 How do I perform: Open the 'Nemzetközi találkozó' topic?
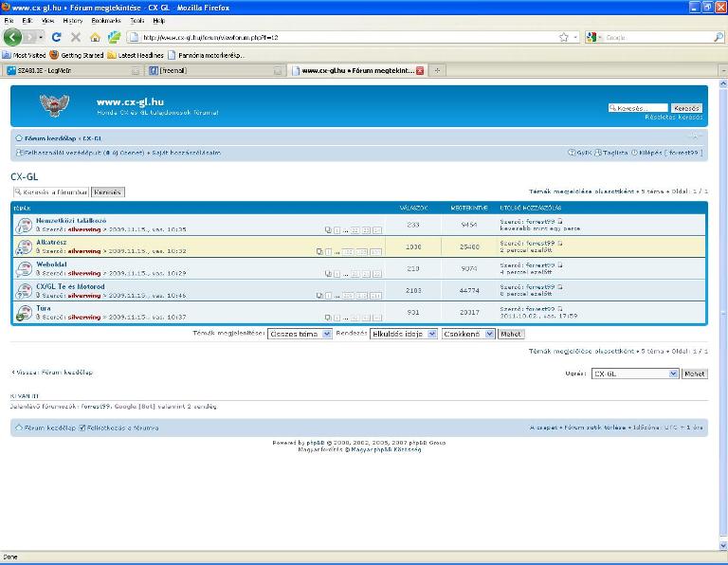(71, 220)
